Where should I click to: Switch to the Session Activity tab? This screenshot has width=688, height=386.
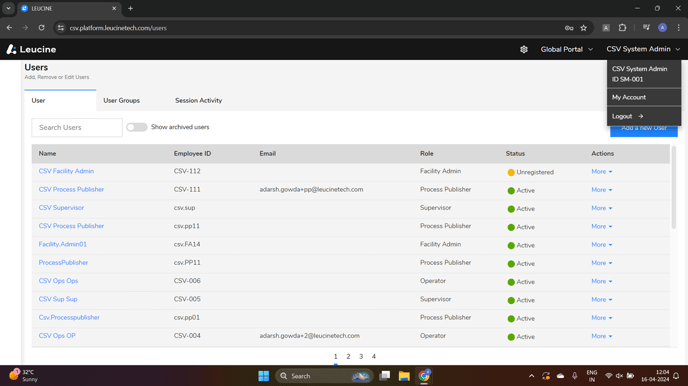coord(198,100)
